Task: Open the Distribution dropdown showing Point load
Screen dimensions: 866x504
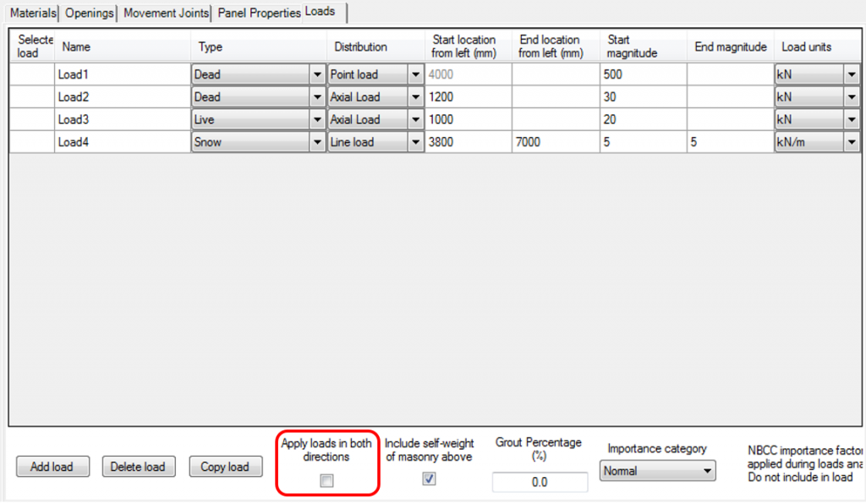Action: point(414,74)
